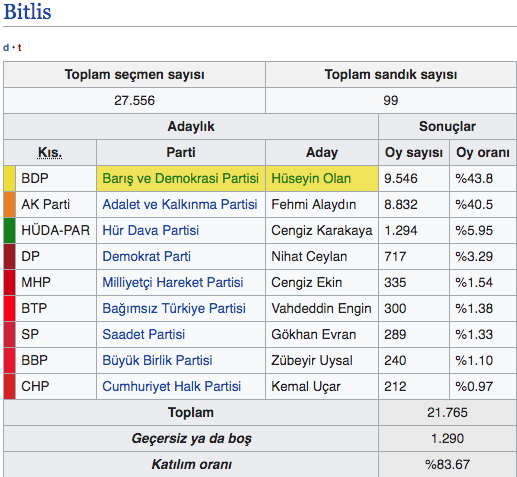
Task: Select the HÜDA-PAR abbreviation cell
Action: tap(56, 230)
